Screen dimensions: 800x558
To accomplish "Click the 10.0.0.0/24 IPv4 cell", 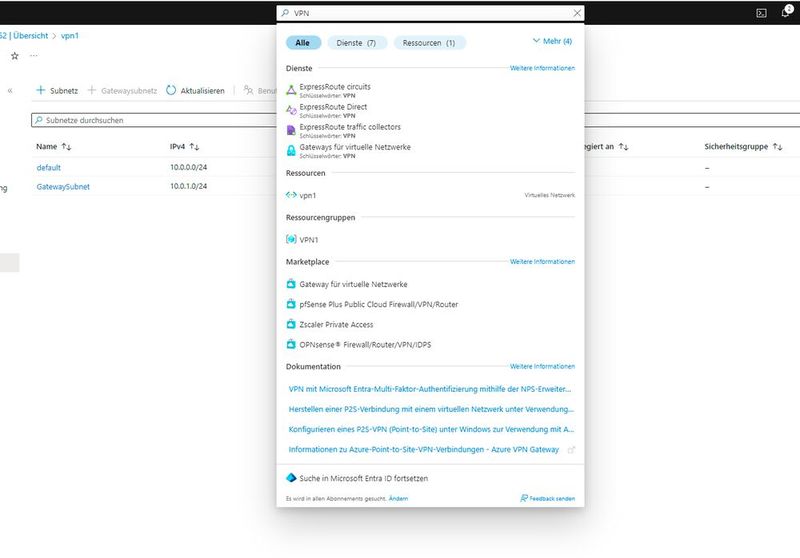I will click(x=188, y=167).
